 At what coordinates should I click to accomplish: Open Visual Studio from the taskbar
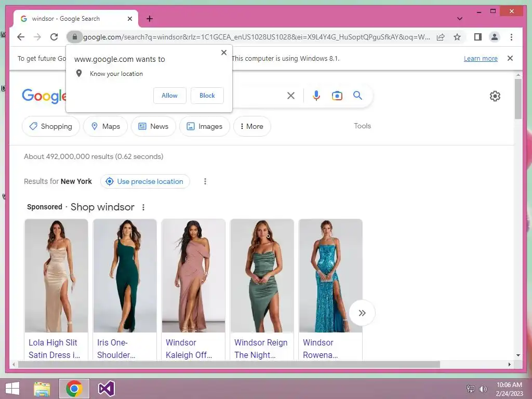[x=106, y=389]
